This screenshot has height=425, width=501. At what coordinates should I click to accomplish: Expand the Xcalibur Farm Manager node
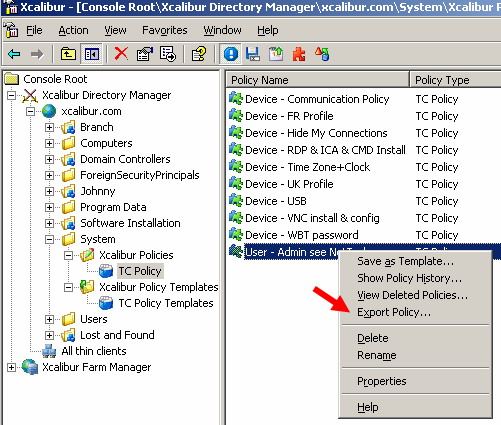11,367
